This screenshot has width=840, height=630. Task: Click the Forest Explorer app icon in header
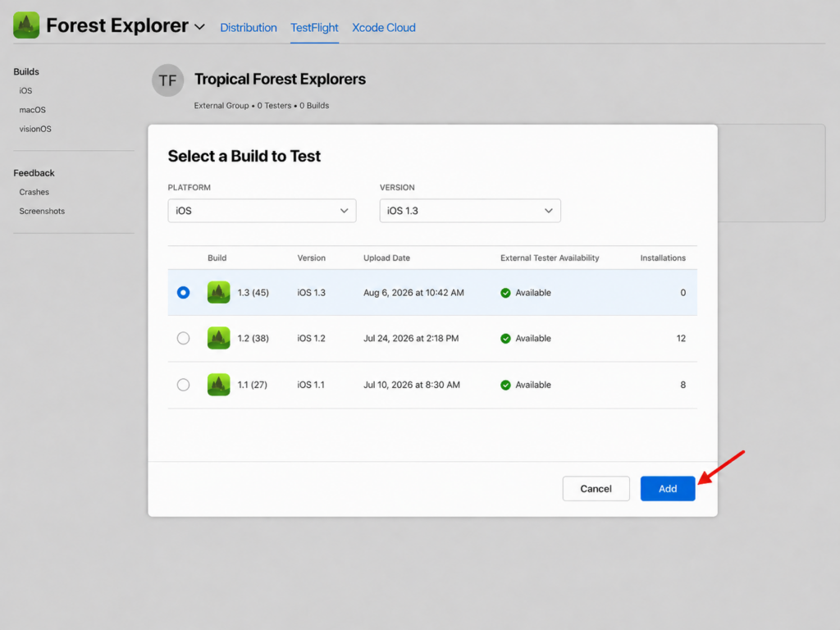[x=26, y=25]
